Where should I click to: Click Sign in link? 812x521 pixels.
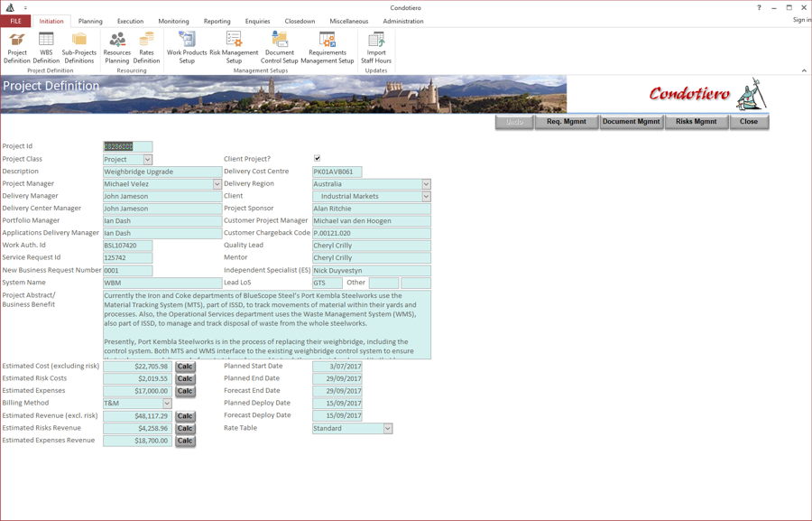pos(802,20)
